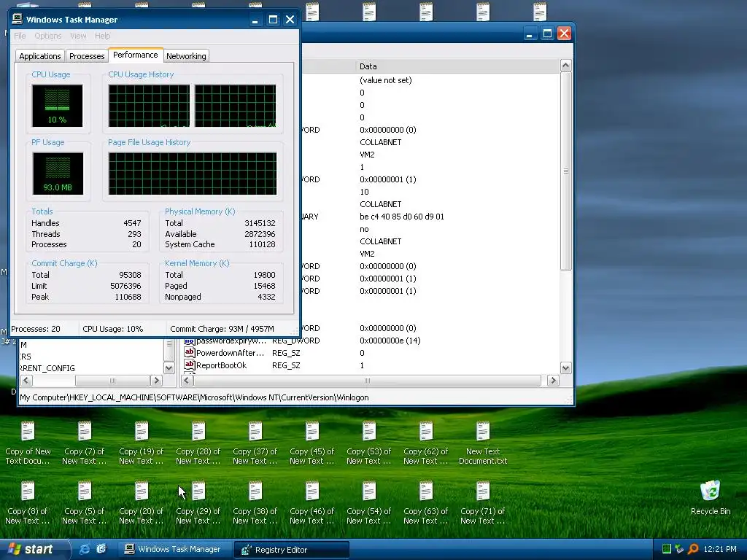Click the registry values vertical scroll thumb

pyautogui.click(x=565, y=171)
